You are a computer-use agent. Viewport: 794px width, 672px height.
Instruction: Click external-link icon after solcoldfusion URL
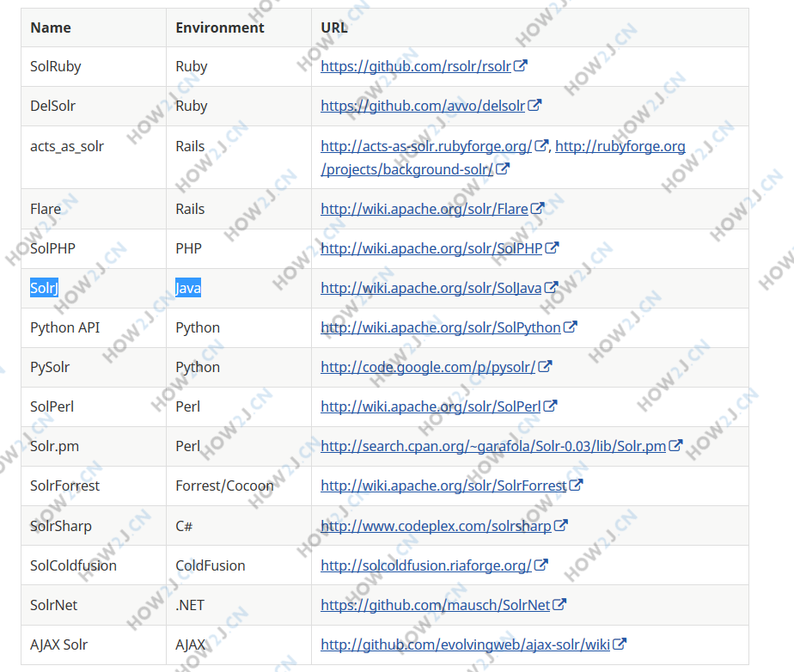click(541, 565)
